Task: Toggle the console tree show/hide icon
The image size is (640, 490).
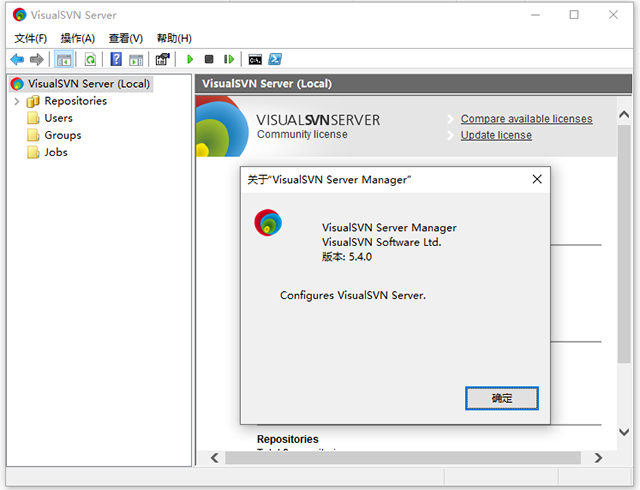Action: tap(64, 60)
